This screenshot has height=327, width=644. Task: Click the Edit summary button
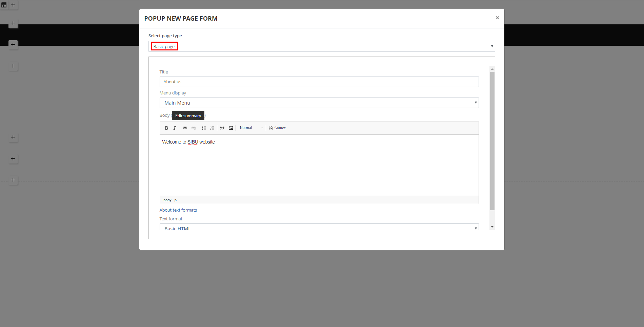coord(188,115)
